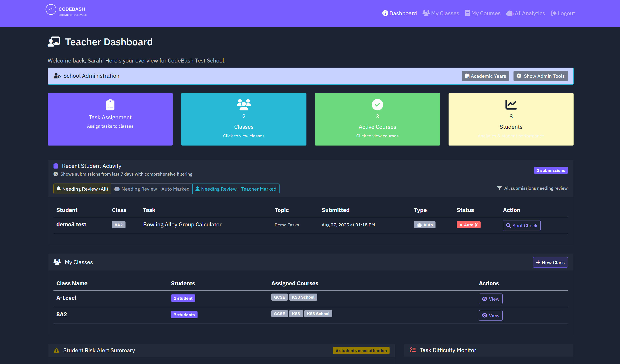Click the plus icon on New Class button
The width and height of the screenshot is (620, 364).
click(x=538, y=262)
